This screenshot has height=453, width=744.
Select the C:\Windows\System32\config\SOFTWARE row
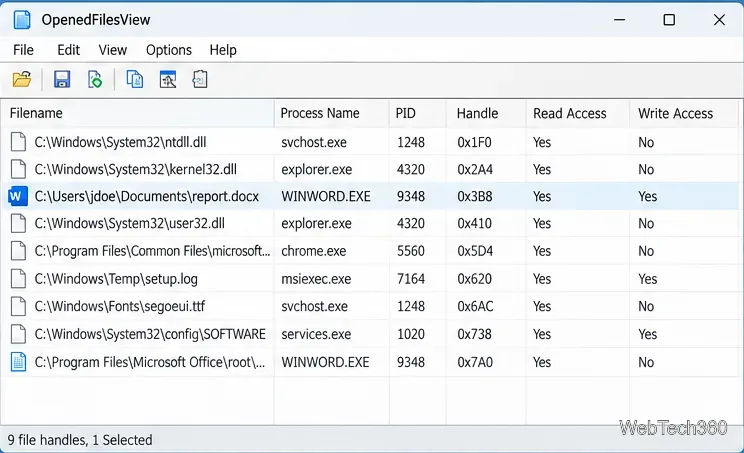coord(370,334)
